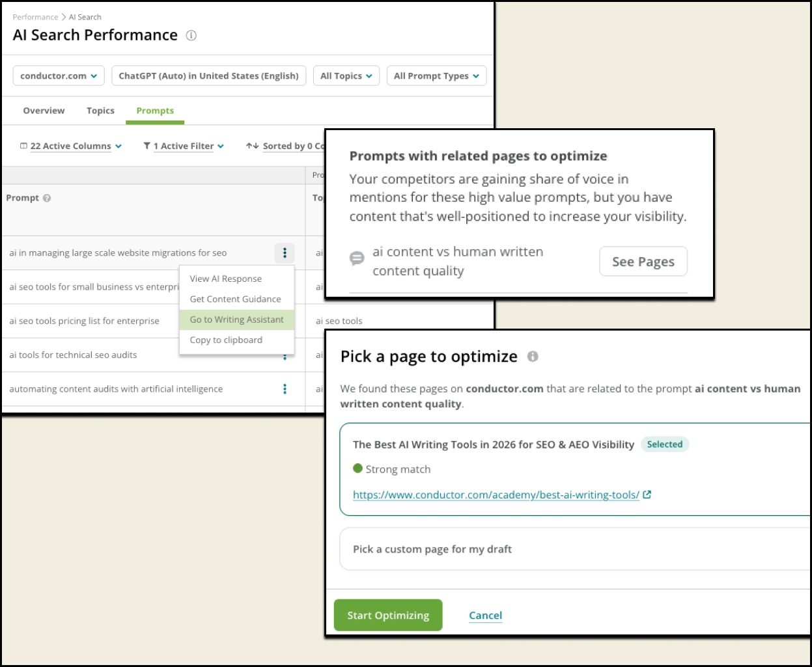Select Go to Writing Assistant menu item
The height and width of the screenshot is (667, 812).
pyautogui.click(x=236, y=320)
